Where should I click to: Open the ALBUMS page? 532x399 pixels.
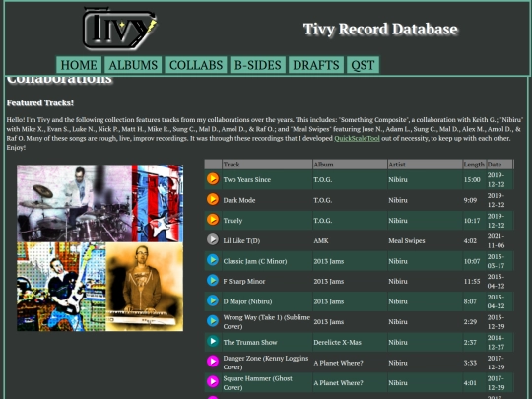[x=133, y=65]
